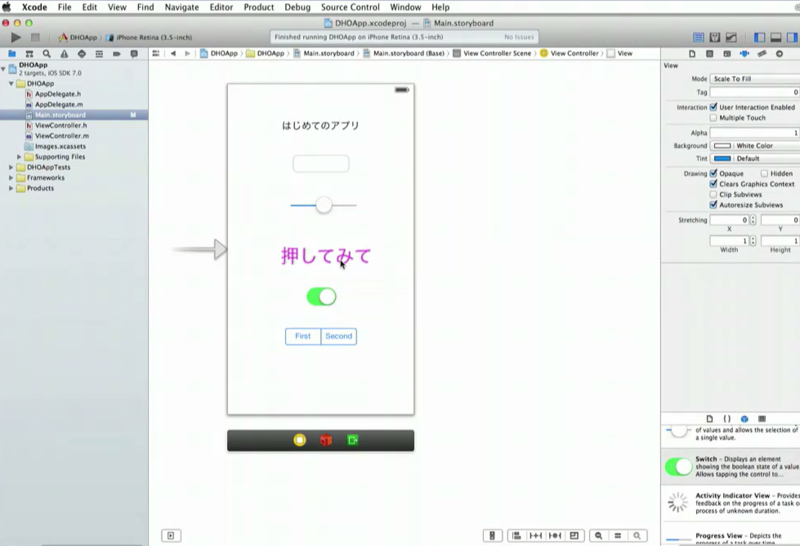Select the First segment on canvas
Image resolution: width=800 pixels, height=546 pixels.
pyautogui.click(x=303, y=336)
